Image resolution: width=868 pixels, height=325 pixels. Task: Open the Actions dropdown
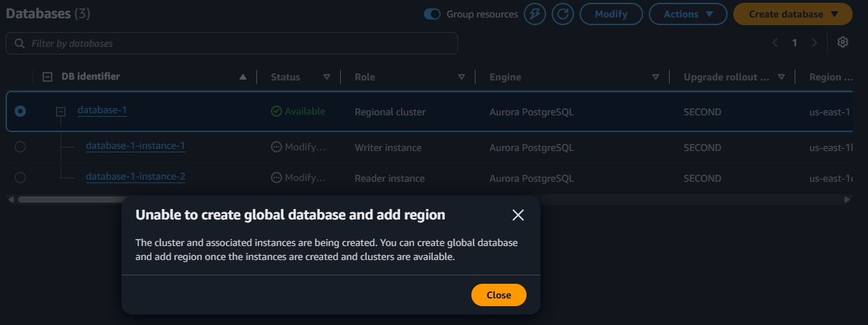[689, 14]
